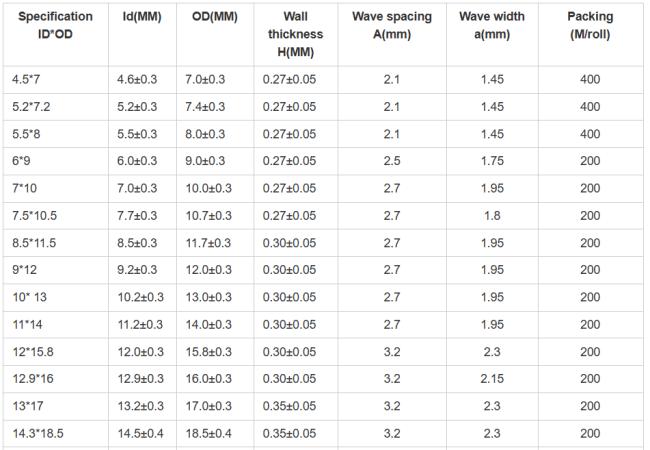This screenshot has height=450, width=650.
Task: Click the Id(MM) column header
Action: click(x=142, y=17)
